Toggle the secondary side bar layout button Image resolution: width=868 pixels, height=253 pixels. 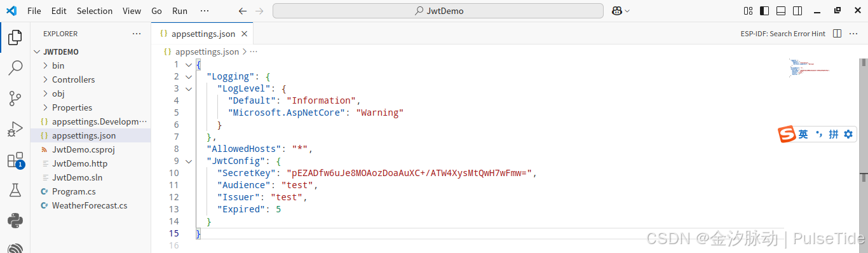tap(797, 11)
